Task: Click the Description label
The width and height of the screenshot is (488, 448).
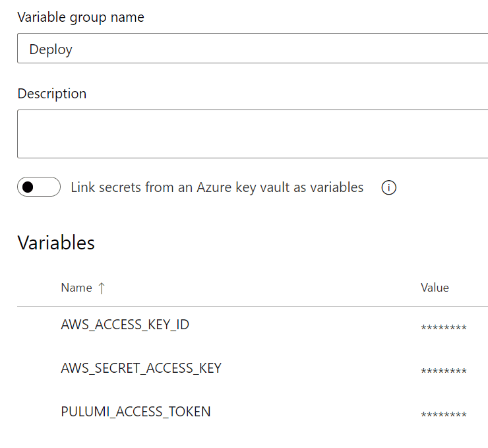Action: pos(52,94)
